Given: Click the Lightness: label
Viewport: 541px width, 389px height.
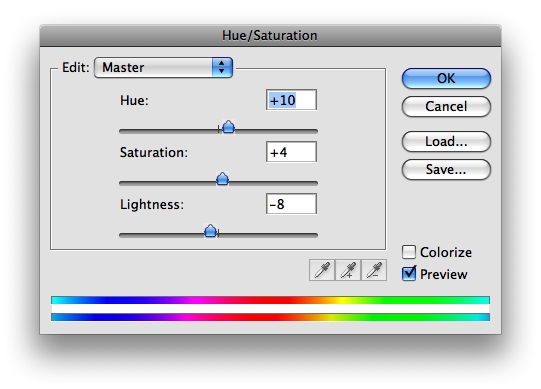Looking at the screenshot, I should 152,204.
